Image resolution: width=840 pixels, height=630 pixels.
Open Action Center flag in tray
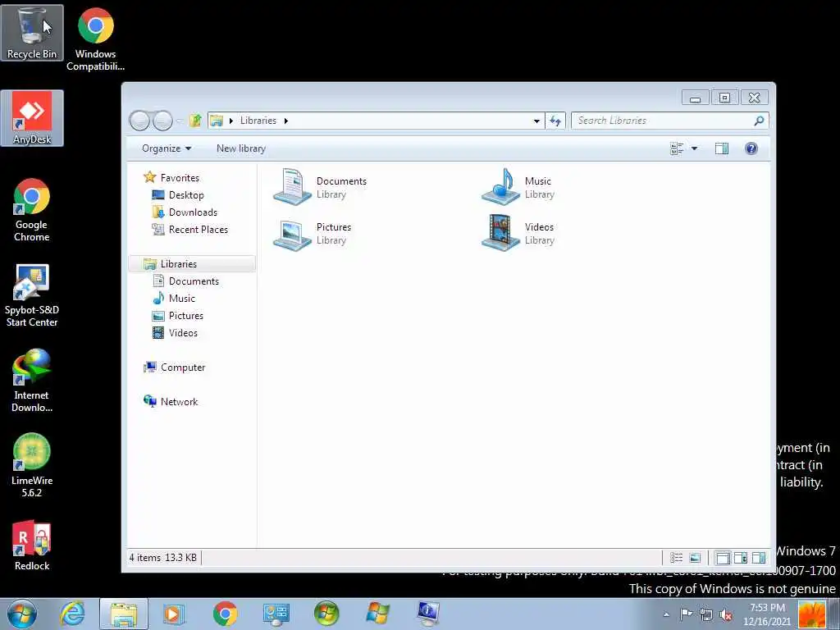(x=687, y=614)
